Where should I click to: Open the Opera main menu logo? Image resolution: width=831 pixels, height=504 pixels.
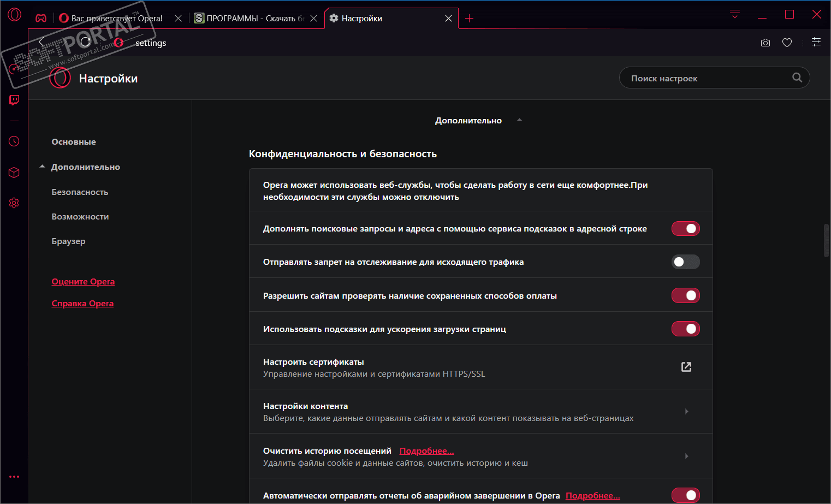[15, 15]
